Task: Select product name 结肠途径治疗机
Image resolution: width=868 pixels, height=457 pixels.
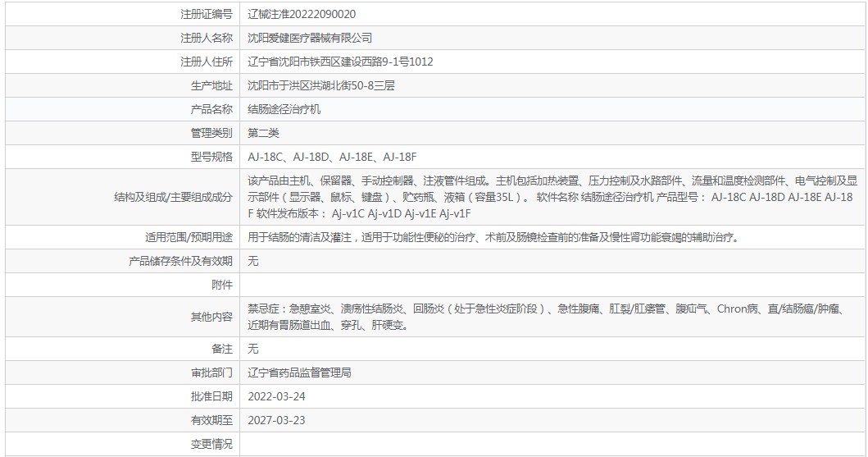Action: click(284, 110)
